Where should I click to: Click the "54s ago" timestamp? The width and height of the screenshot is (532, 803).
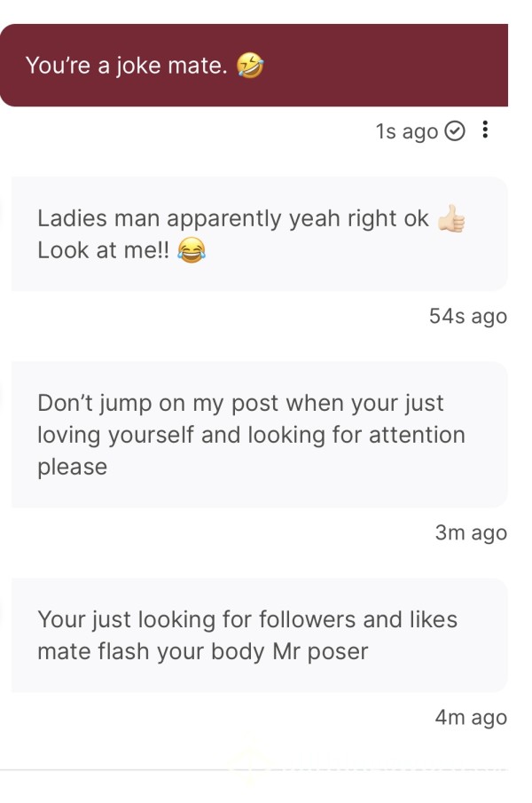(468, 316)
